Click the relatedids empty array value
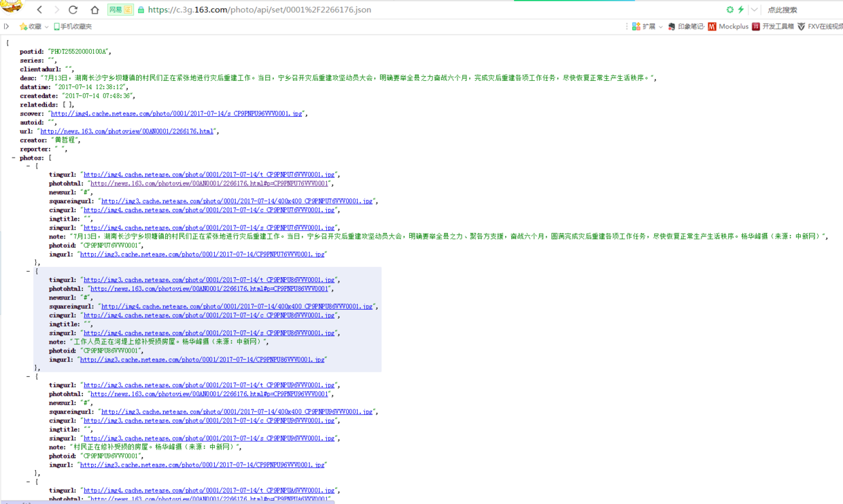 (68, 105)
